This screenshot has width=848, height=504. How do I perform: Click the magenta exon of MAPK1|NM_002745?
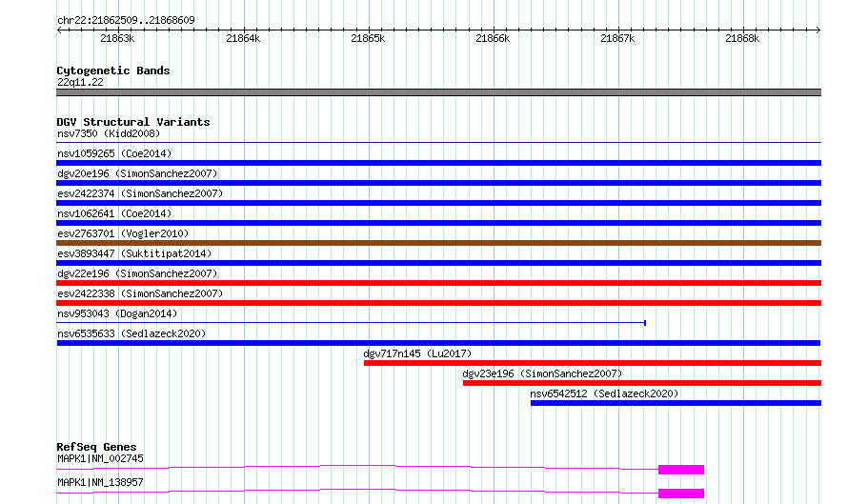tap(681, 470)
